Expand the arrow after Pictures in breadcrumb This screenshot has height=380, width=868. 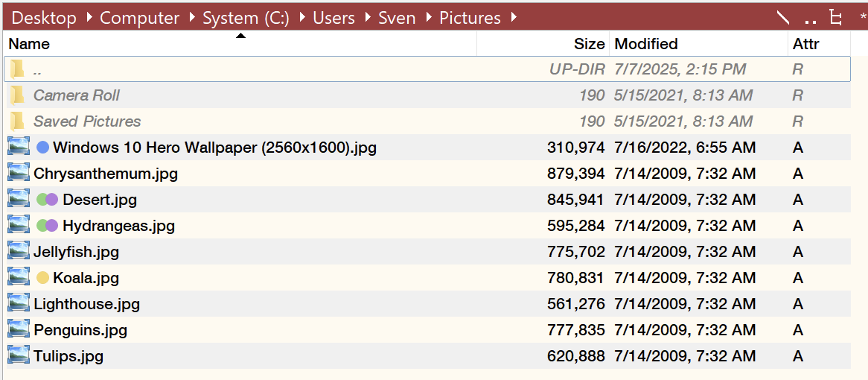point(514,18)
